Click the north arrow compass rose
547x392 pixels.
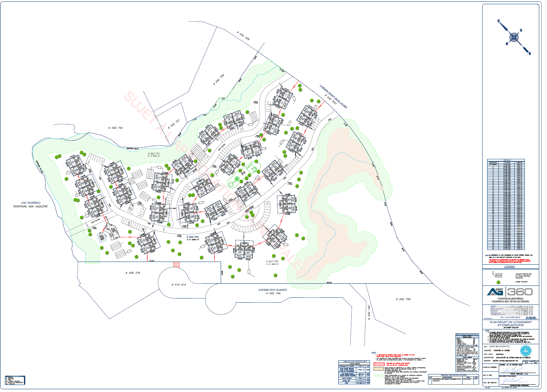pos(514,38)
